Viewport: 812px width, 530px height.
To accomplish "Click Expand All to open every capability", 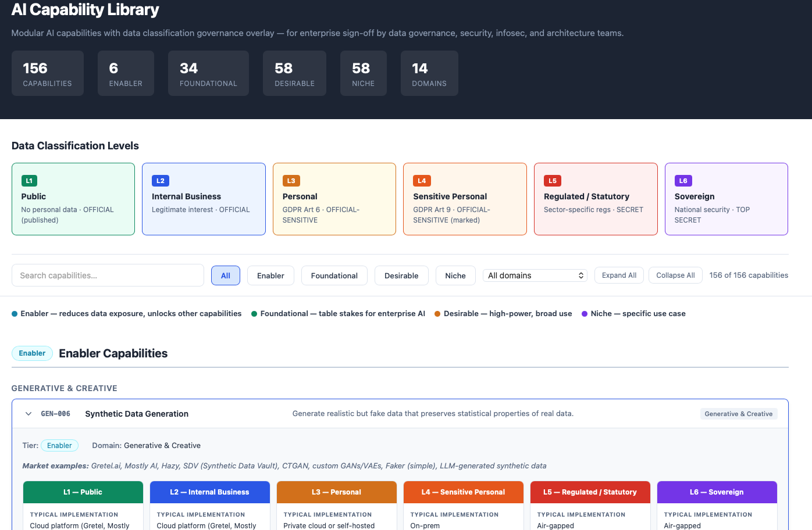I will [618, 275].
